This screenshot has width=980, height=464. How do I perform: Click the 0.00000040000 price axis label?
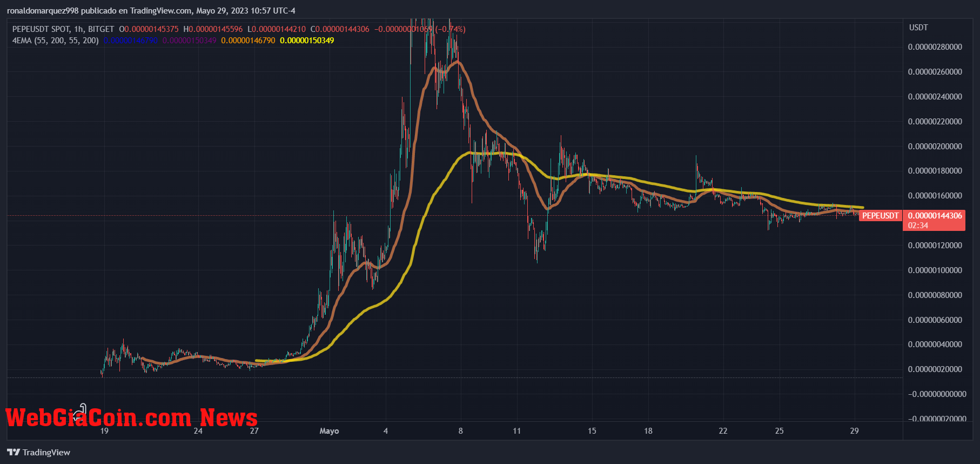935,344
